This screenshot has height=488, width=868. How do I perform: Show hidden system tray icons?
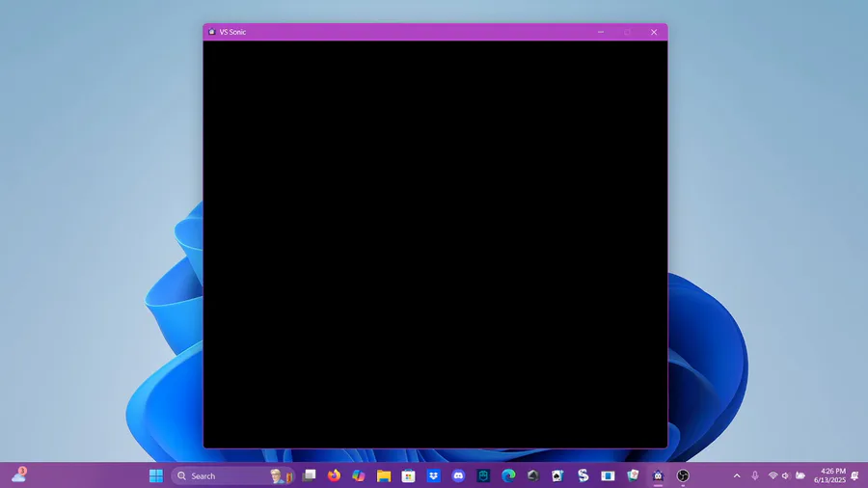pos(737,475)
